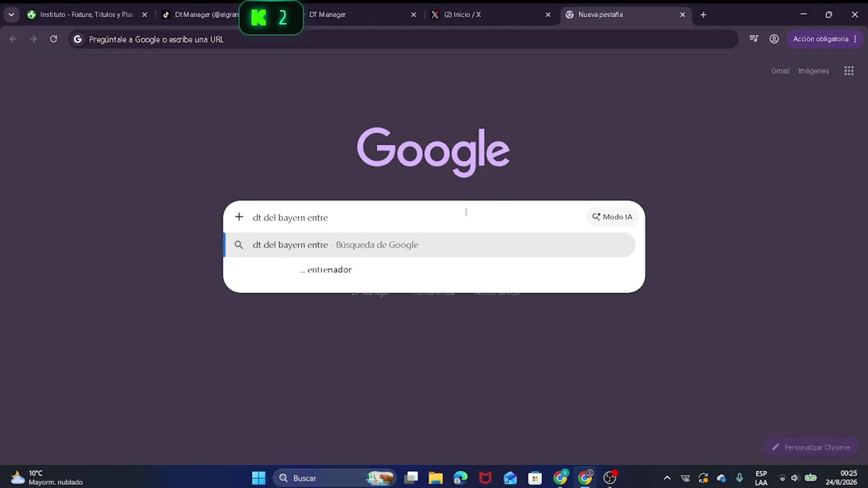Show hidden system tray icons chevron

pyautogui.click(x=667, y=478)
